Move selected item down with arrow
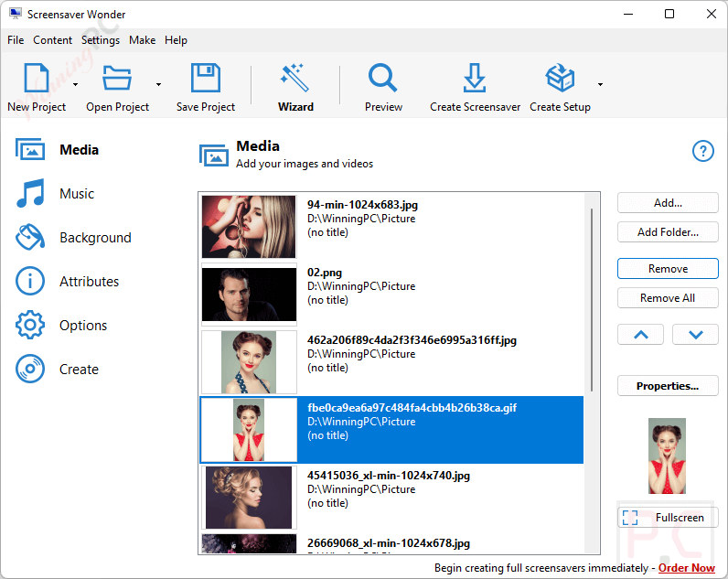728x579 pixels. (695, 335)
